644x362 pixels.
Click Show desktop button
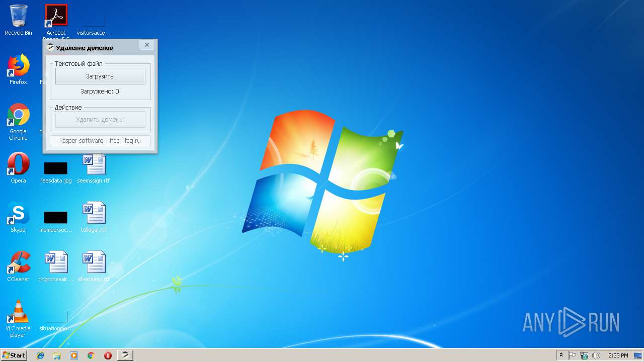click(x=638, y=355)
